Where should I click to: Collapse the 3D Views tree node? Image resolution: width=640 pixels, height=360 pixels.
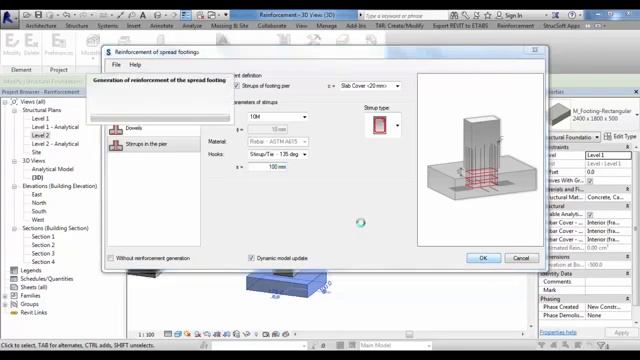pos(14,161)
